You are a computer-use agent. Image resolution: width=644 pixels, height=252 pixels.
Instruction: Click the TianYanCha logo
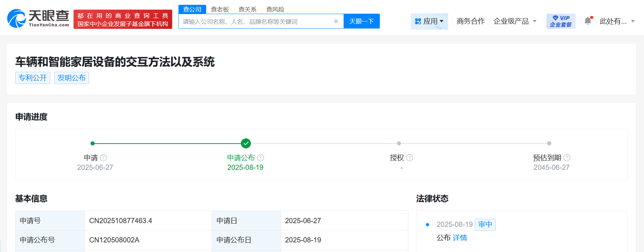coord(38,19)
